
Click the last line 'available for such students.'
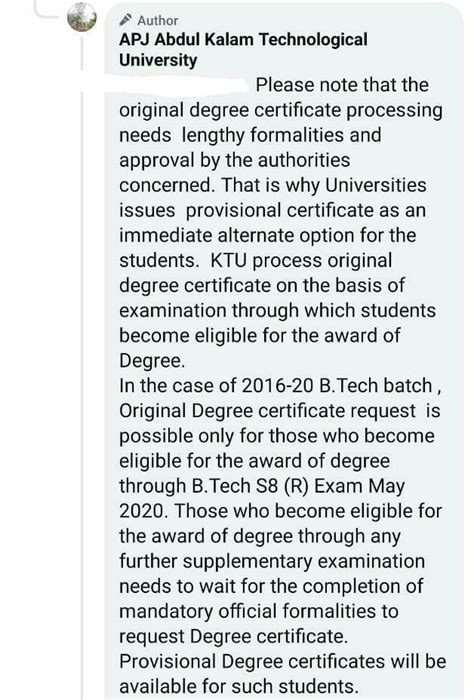(239, 686)
